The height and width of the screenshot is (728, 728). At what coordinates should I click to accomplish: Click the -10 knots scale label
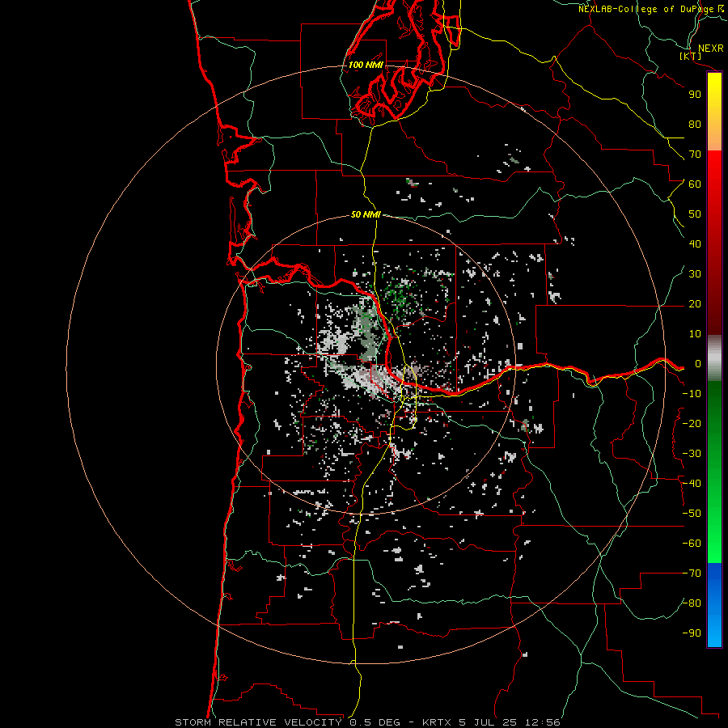[692, 394]
